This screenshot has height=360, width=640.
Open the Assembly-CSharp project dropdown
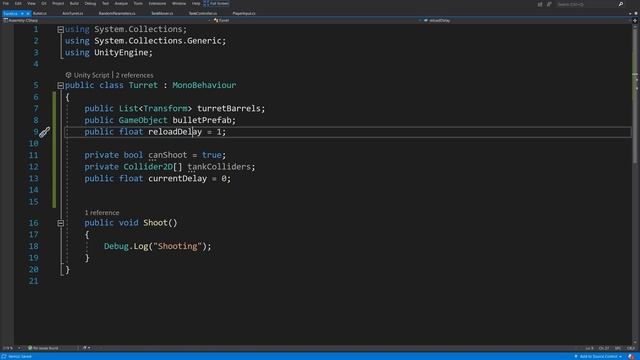(106, 20)
